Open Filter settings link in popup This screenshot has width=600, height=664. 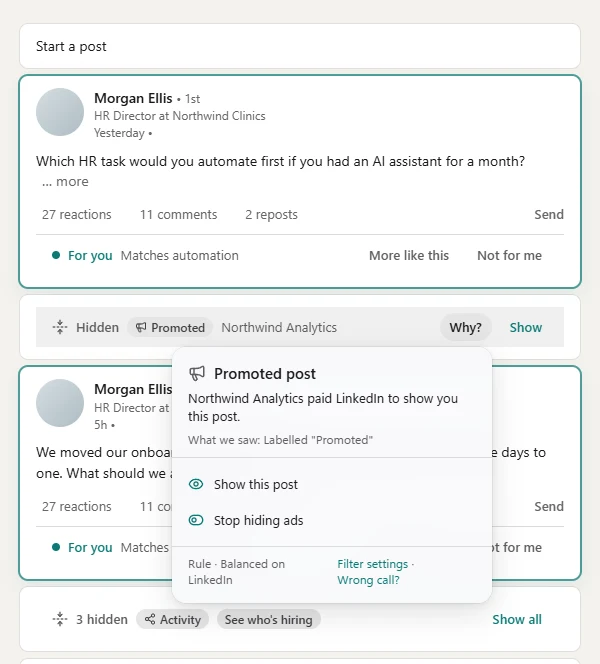point(373,564)
